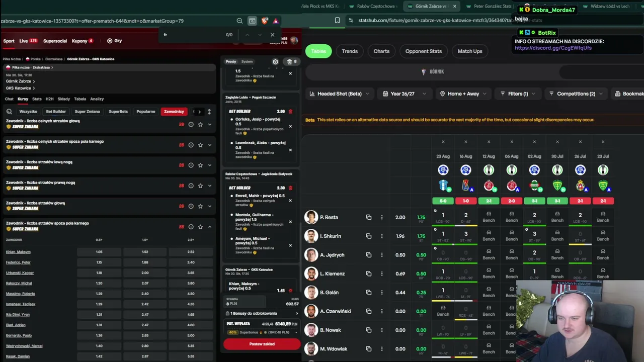Switch to the H2H tab
Image resolution: width=644 pixels, height=362 pixels.
click(49, 99)
